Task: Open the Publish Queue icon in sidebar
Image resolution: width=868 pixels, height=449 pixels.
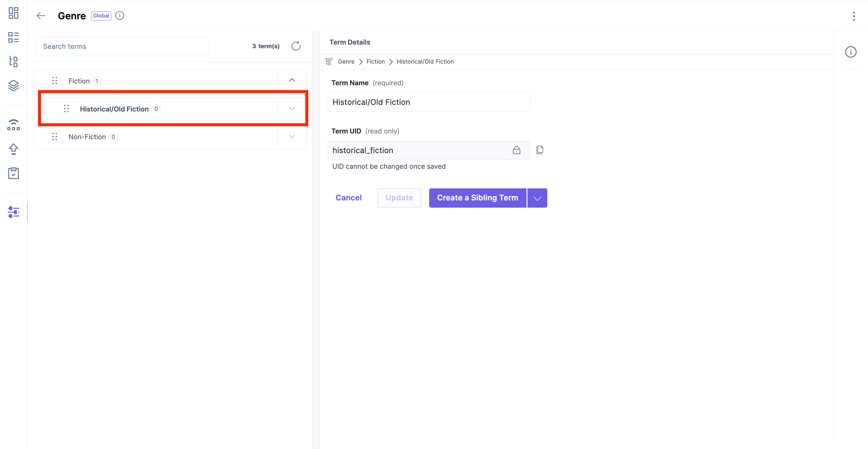Action: (14, 125)
